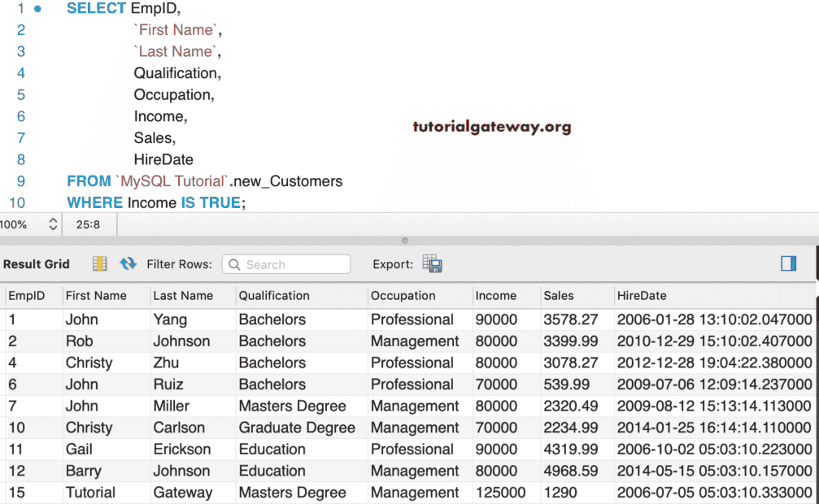This screenshot has width=819, height=504.
Task: Click the cursor position indicator 25:8
Action: click(x=88, y=224)
